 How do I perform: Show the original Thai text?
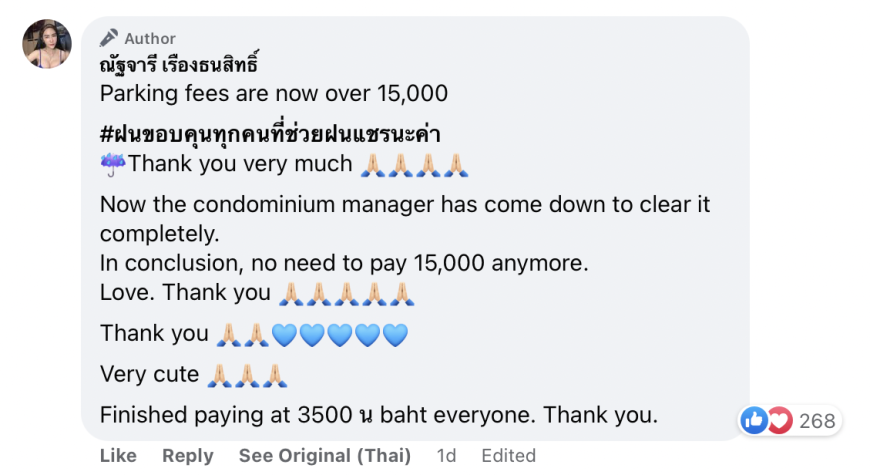pos(324,455)
